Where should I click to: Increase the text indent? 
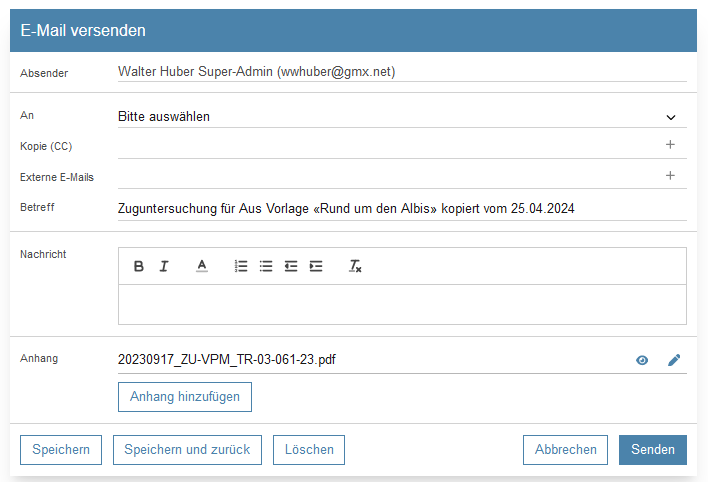(316, 266)
